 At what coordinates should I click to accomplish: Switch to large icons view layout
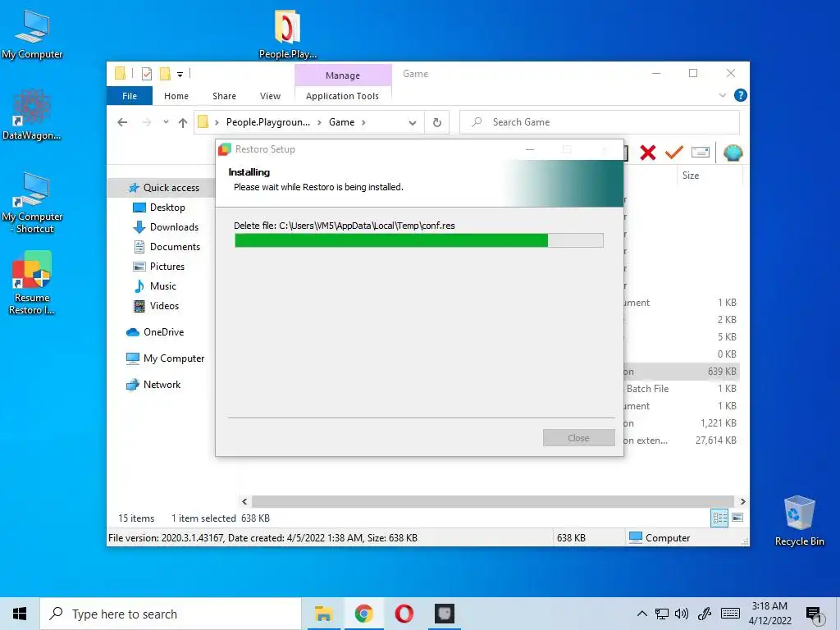737,518
